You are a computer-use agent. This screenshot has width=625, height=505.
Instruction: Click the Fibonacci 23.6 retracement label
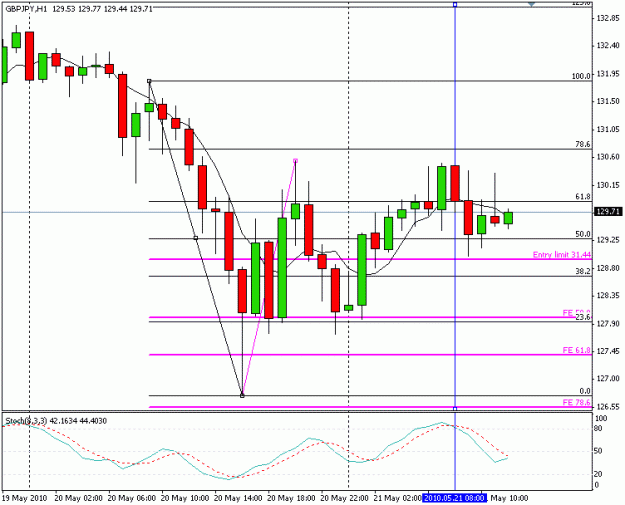point(583,317)
